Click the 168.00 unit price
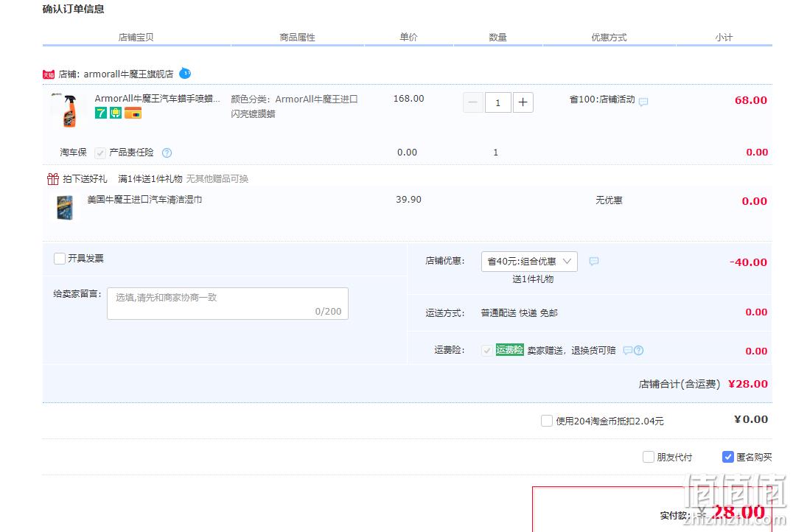The width and height of the screenshot is (793, 532). point(408,99)
